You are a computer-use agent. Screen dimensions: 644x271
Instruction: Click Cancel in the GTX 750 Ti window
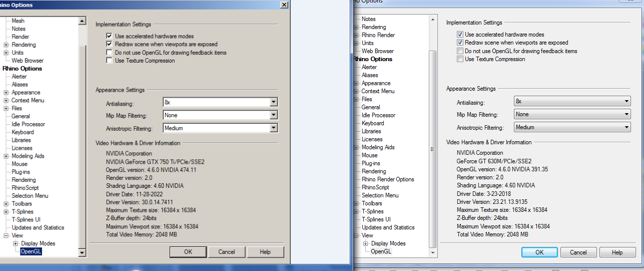[227, 252]
